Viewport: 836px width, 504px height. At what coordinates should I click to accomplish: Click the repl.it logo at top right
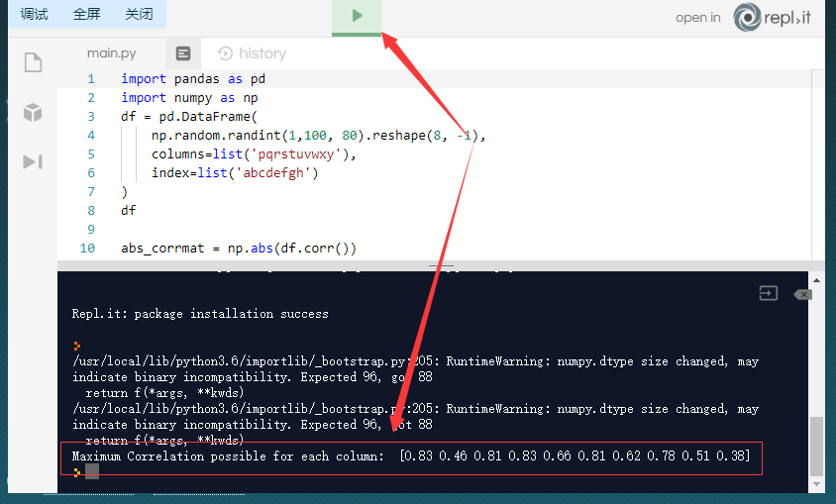[772, 18]
